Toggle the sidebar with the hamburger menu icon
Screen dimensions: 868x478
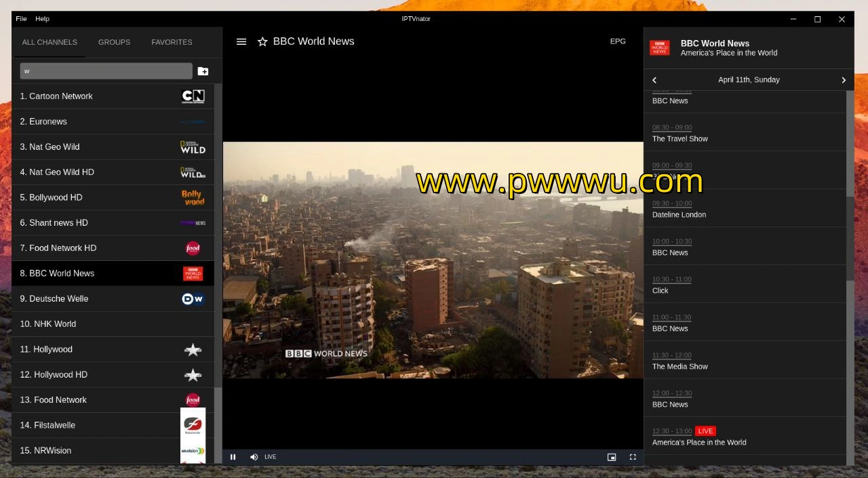point(241,41)
